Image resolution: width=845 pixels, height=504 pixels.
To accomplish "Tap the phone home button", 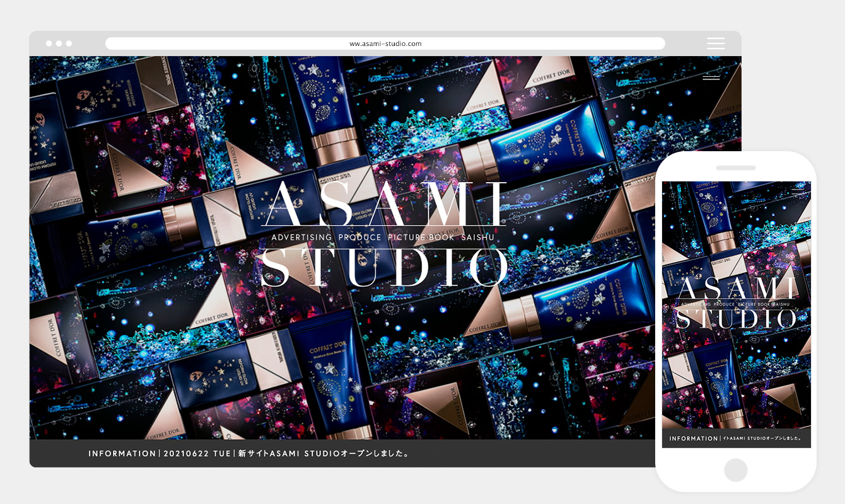I will [736, 470].
